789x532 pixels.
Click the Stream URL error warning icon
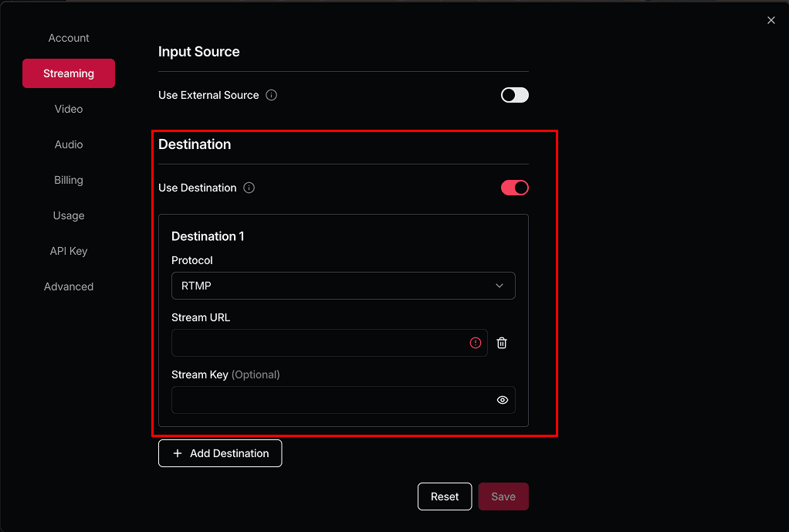(476, 343)
